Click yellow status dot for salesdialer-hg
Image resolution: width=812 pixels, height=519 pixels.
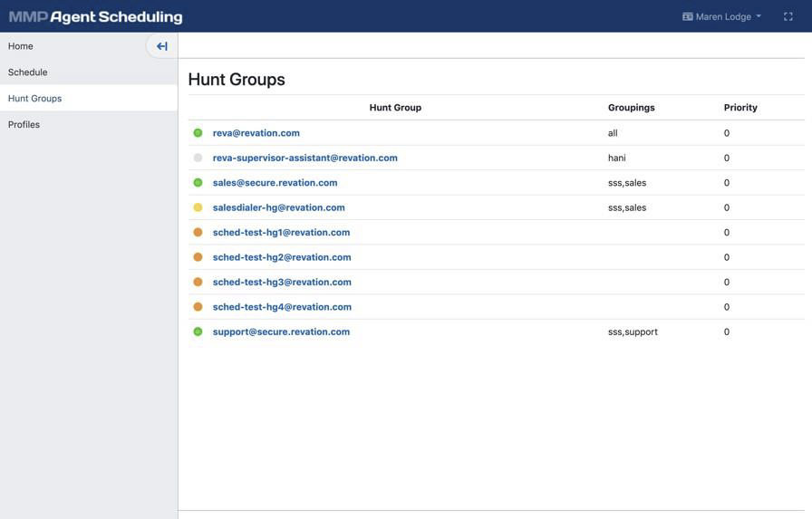click(x=198, y=207)
